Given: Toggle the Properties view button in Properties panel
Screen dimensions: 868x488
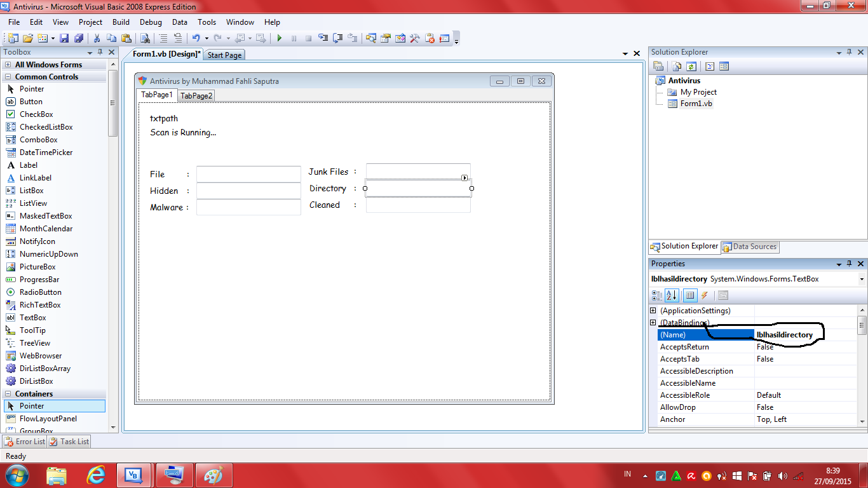Looking at the screenshot, I should [x=689, y=295].
